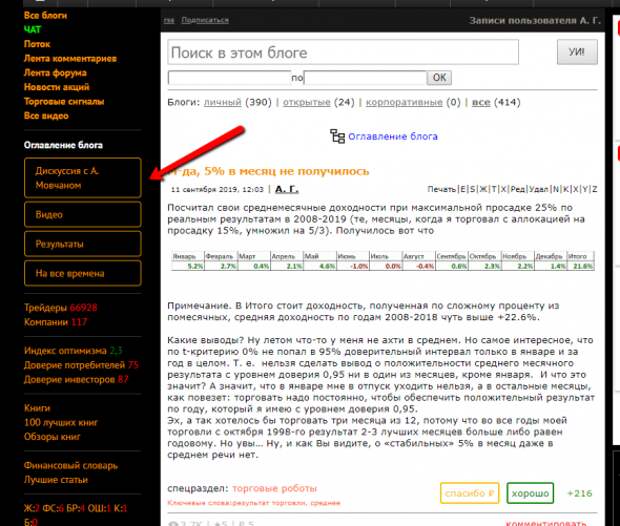Click the 'Оглавление блога' sidebar heading
Image resolution: width=620 pixels, height=526 pixels.
[x=63, y=145]
